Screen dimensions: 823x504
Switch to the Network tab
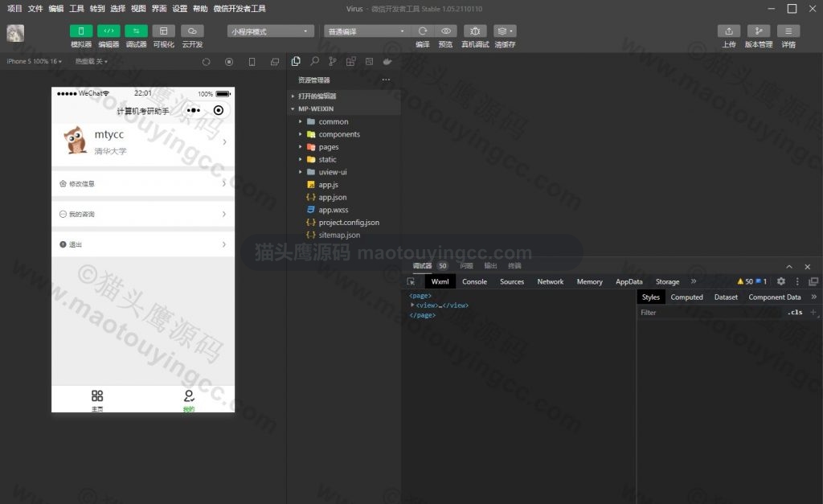pyautogui.click(x=550, y=281)
